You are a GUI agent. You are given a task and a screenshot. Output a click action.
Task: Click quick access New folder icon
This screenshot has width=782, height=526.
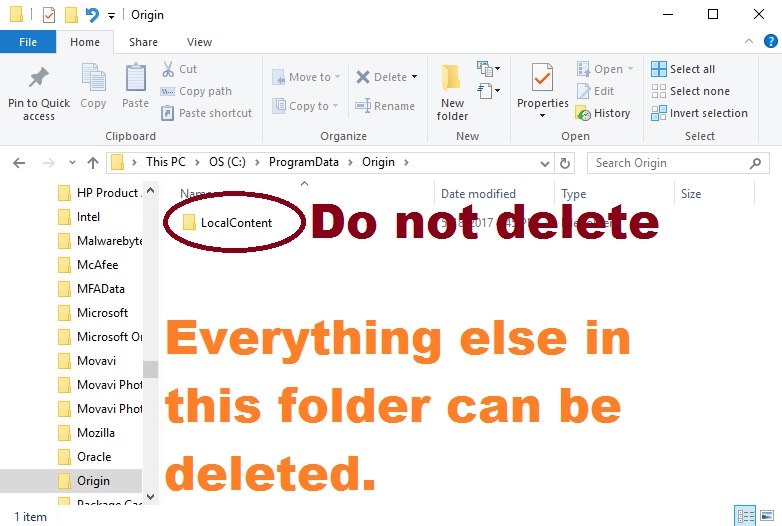point(71,15)
